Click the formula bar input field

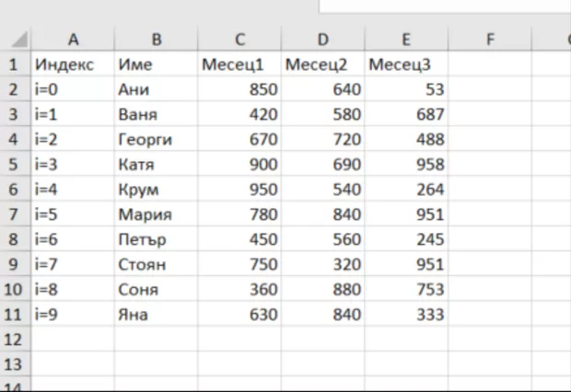442,6
